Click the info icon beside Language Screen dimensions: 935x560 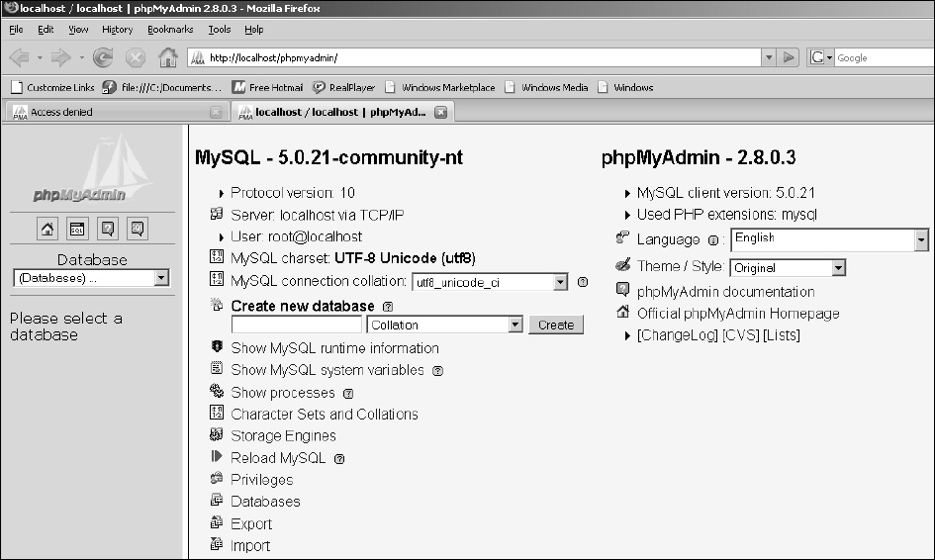pos(713,240)
